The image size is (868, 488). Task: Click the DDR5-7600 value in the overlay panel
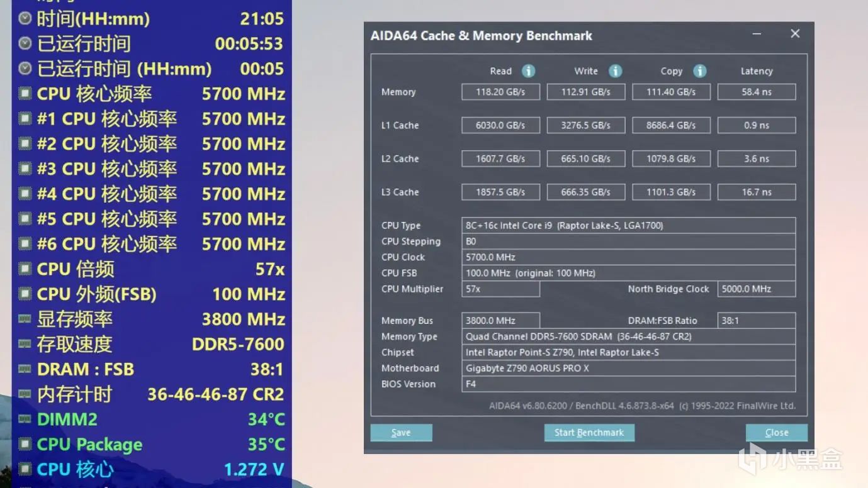(238, 344)
